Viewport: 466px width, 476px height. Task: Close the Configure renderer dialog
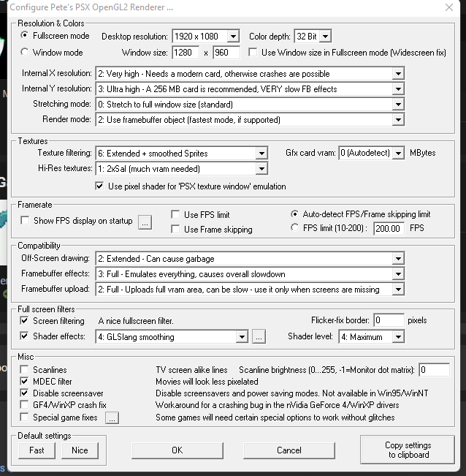click(x=447, y=7)
